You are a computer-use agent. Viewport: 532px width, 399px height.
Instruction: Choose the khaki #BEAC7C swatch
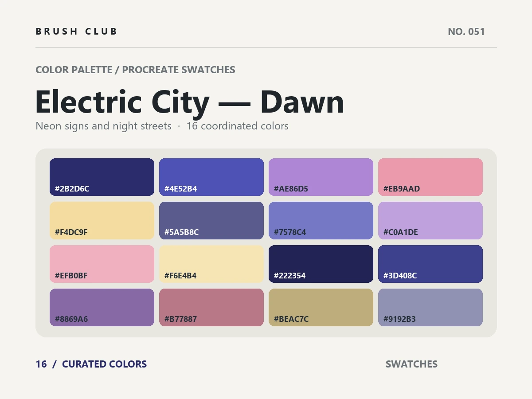(321, 308)
